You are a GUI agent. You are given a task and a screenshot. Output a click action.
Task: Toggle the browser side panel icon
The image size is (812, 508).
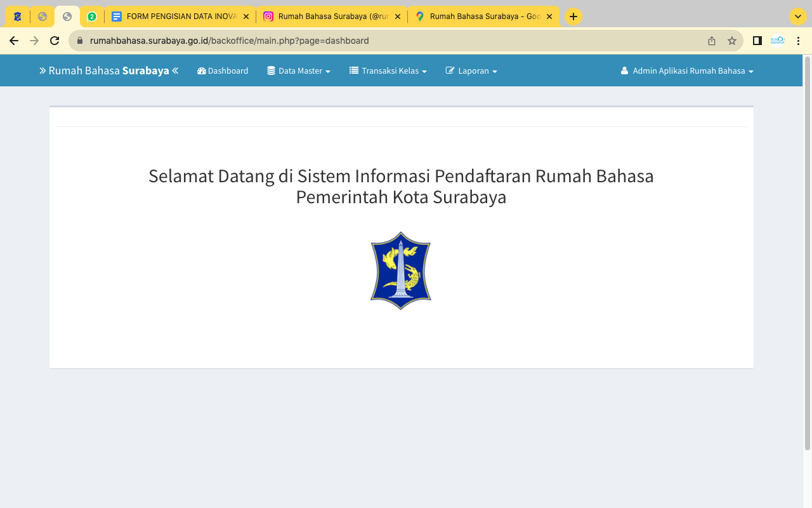tap(757, 41)
